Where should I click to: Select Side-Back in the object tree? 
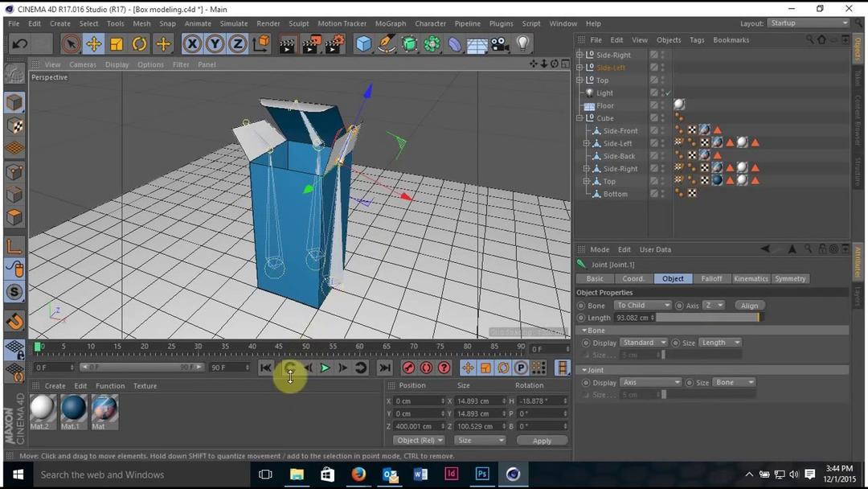point(619,156)
